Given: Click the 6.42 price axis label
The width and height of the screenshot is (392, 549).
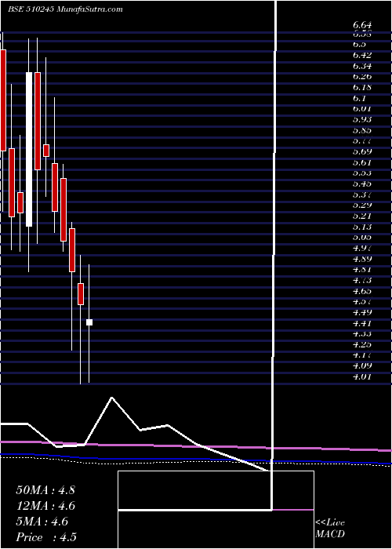Looking at the screenshot, I should point(362,55).
